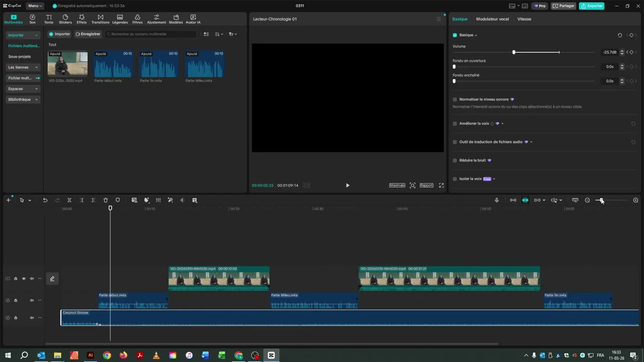Screen dimensions: 644x362
Task: Open more options on Coconut Groove track
Action: [40, 318]
